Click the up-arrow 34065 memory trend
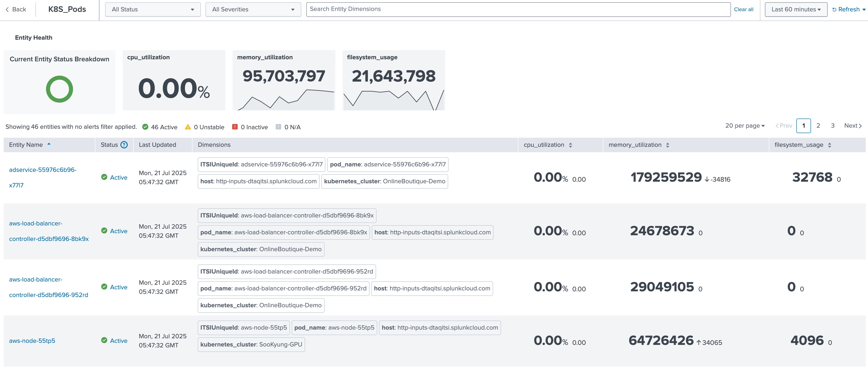Image resolution: width=868 pixels, height=367 pixels. point(709,342)
